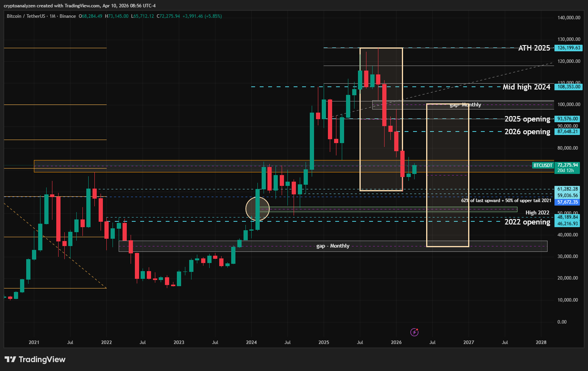Click the 72,275.94 current price label
Image resolution: width=588 pixels, height=371 pixels.
[568, 165]
